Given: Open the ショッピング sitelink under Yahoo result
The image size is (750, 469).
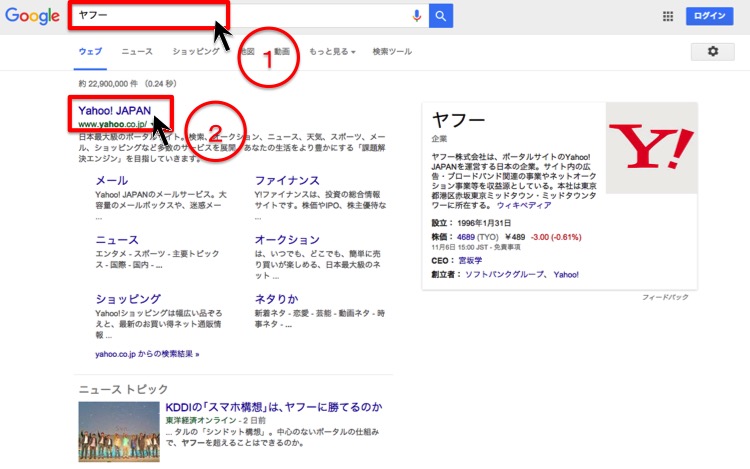Looking at the screenshot, I should (x=128, y=299).
